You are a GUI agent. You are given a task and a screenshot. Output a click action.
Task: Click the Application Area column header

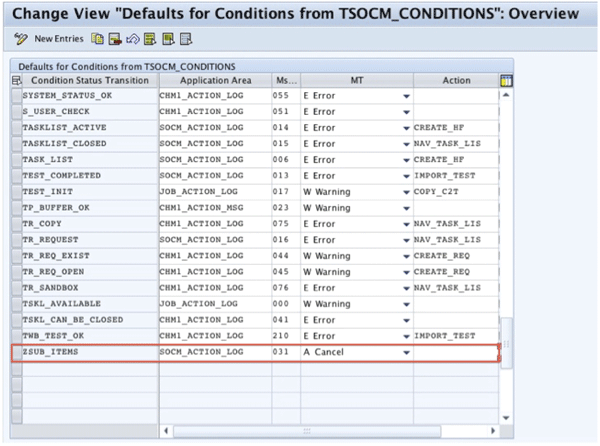click(x=215, y=81)
